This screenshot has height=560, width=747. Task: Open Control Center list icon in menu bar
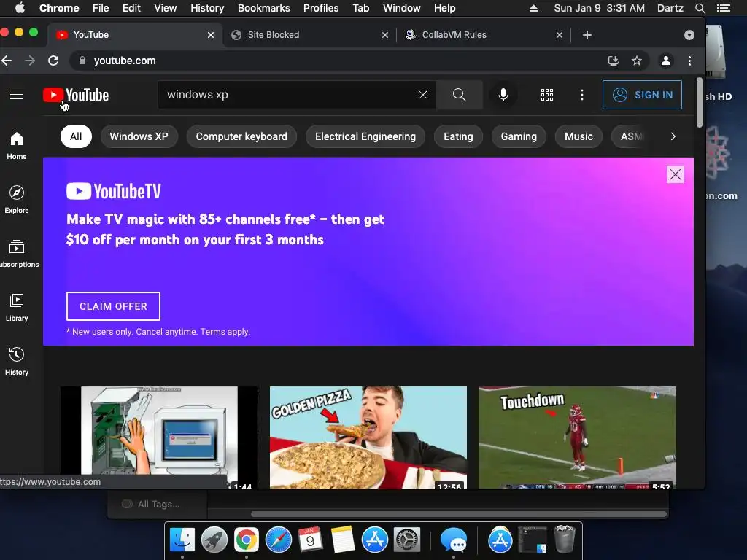click(x=723, y=8)
